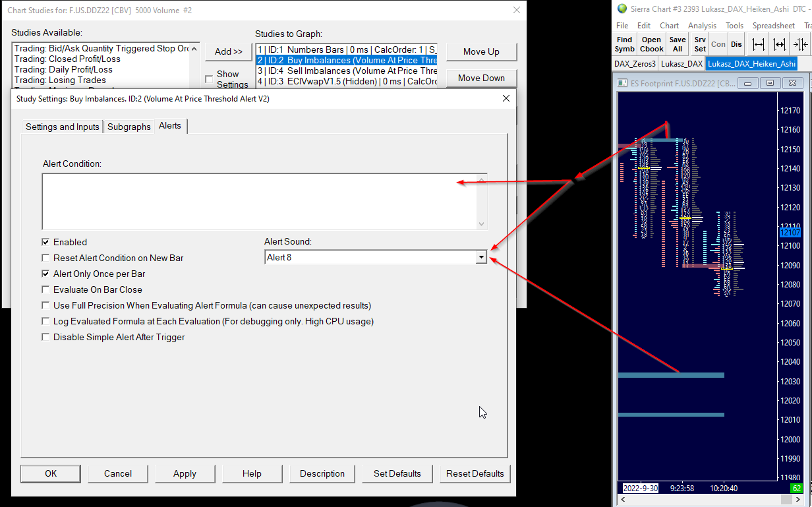Click the Dis disconnect toolbar button
Image resolution: width=812 pixels, height=507 pixels.
click(x=736, y=44)
